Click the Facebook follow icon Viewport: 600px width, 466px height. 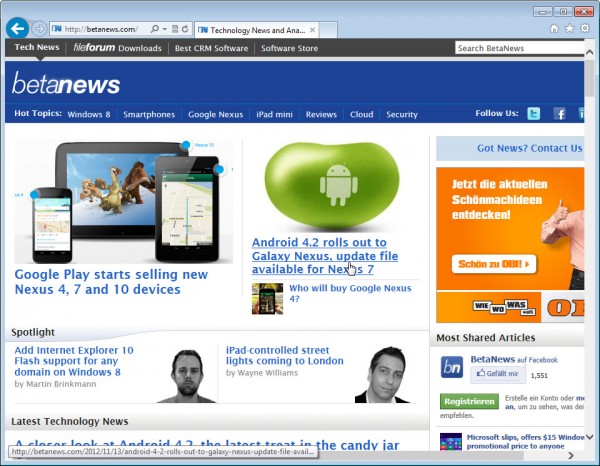click(559, 114)
